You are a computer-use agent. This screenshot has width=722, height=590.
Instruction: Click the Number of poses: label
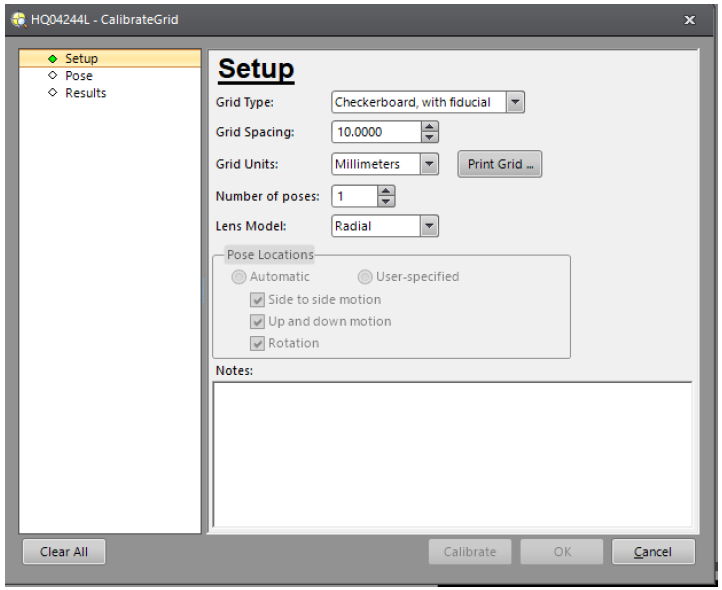coord(268,196)
